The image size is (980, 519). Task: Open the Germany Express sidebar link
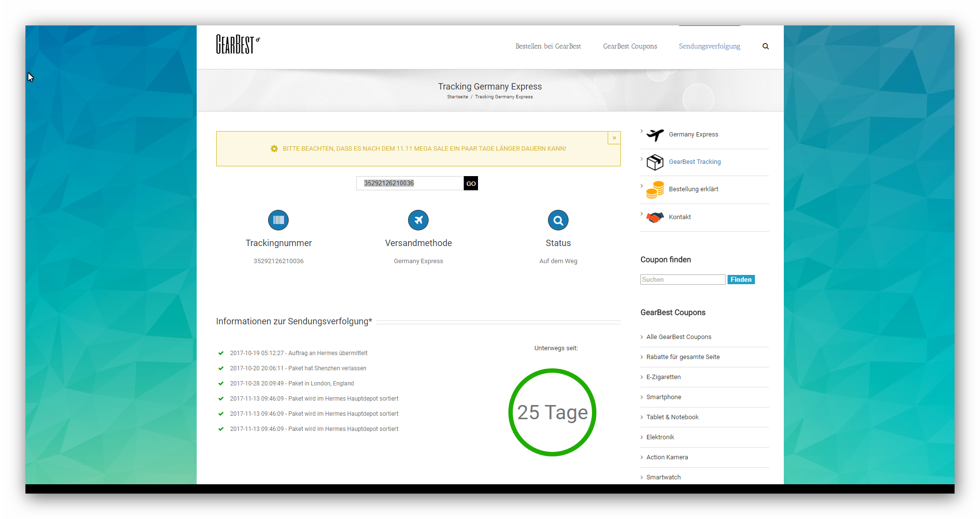pos(693,135)
